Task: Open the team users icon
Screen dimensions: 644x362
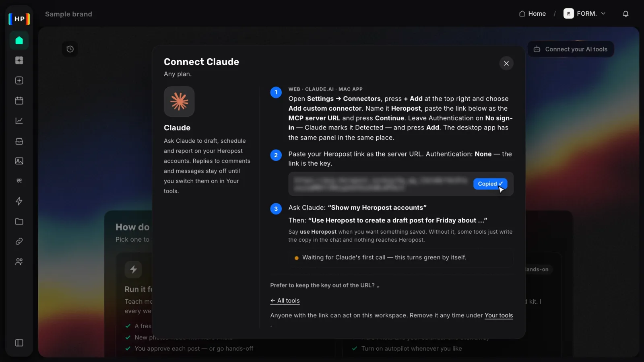Action: (19, 261)
